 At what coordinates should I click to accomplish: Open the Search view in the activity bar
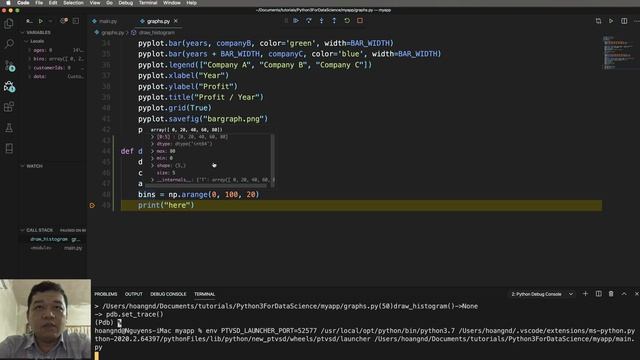pyautogui.click(x=9, y=44)
